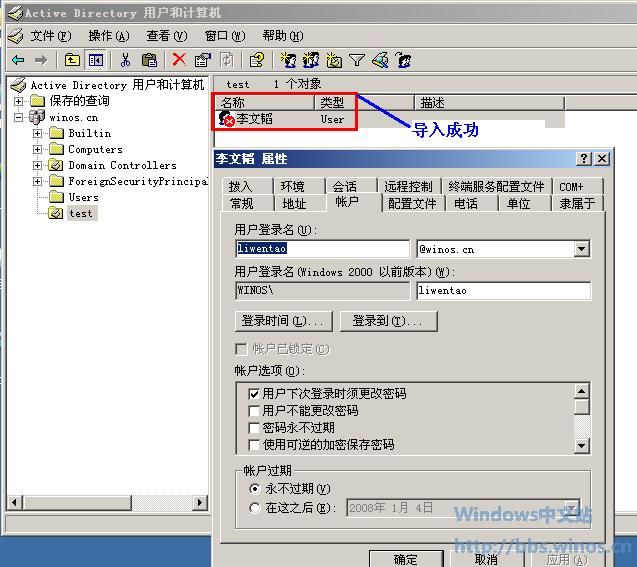Create a new group toolbar icon
Image resolution: width=637 pixels, height=567 pixels.
point(311,60)
